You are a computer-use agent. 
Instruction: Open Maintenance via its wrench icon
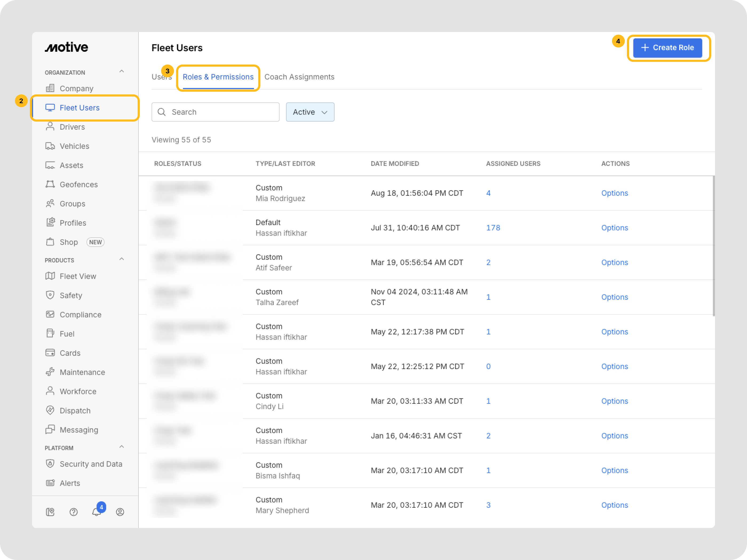50,372
